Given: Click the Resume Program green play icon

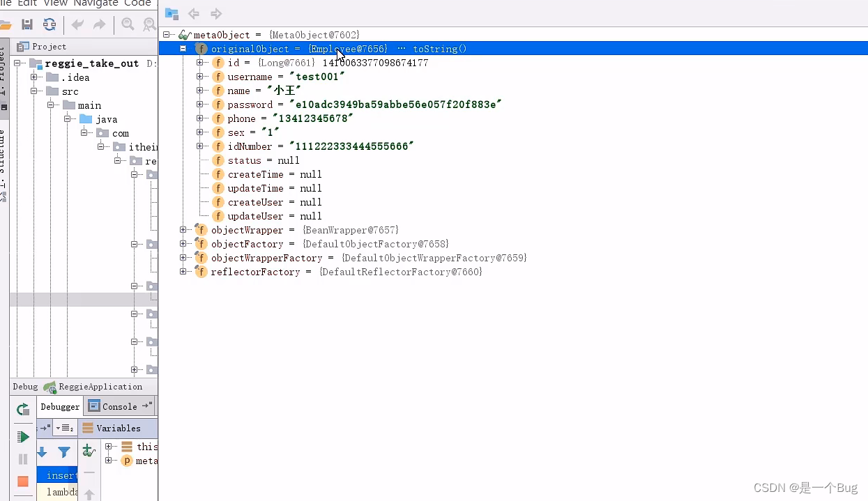Looking at the screenshot, I should (23, 437).
